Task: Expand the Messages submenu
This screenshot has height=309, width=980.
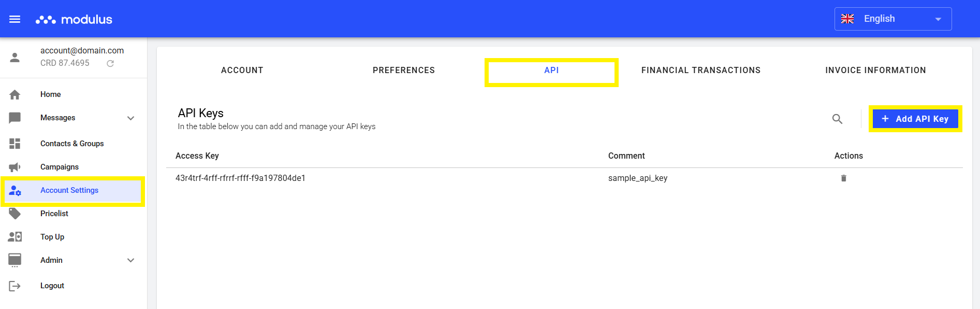Action: pyautogui.click(x=130, y=118)
